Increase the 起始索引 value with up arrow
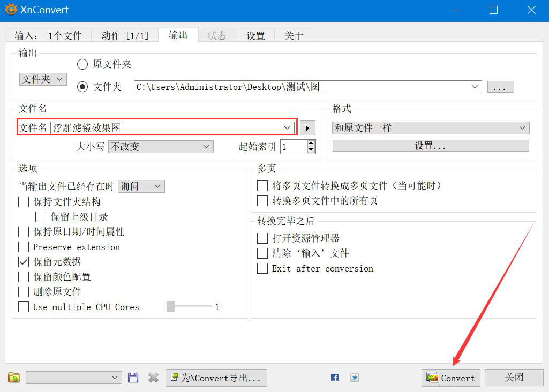Screen dimensions: 549x392 (311, 144)
